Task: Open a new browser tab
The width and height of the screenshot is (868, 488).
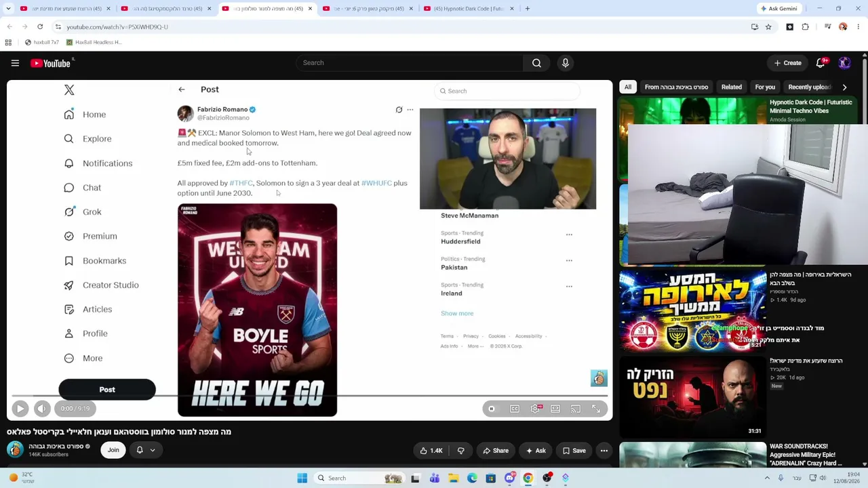Action: tap(528, 9)
